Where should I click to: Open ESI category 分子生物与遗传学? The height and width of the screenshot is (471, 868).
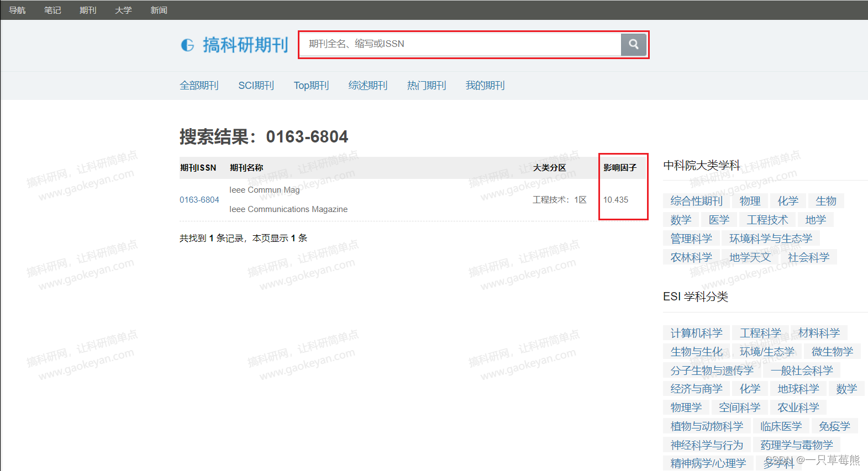712,371
